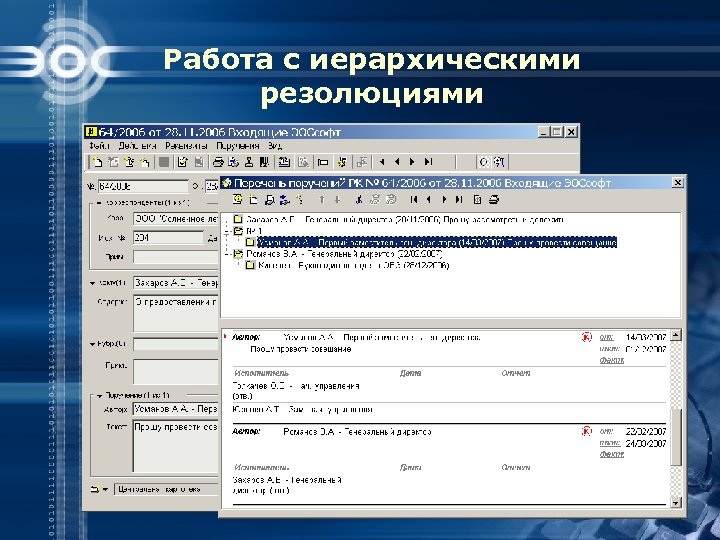Click the Текст area with Прошу провести
Viewport: 720px width, 540px height.
click(x=176, y=445)
